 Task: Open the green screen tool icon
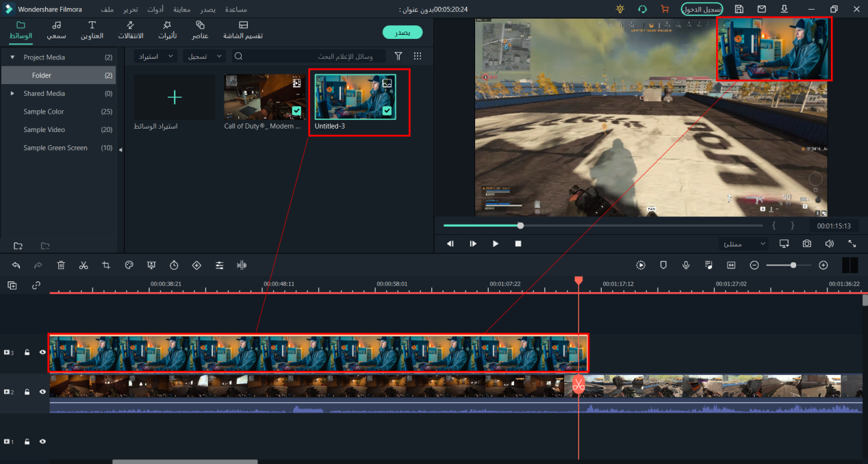click(151, 265)
